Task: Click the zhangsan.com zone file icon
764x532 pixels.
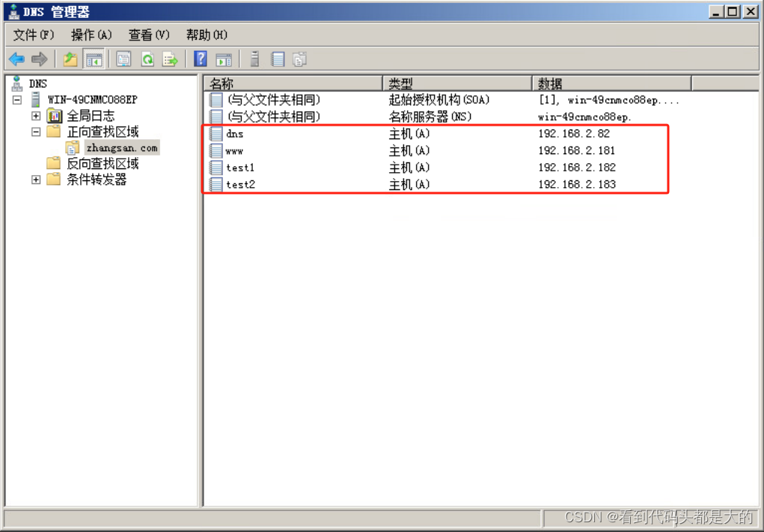Action: 73,147
